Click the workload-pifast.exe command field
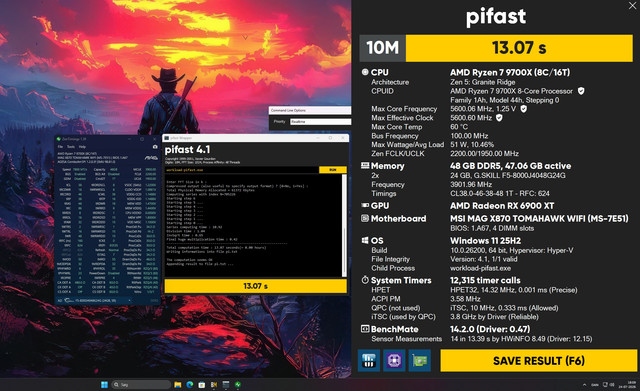 click(242, 170)
